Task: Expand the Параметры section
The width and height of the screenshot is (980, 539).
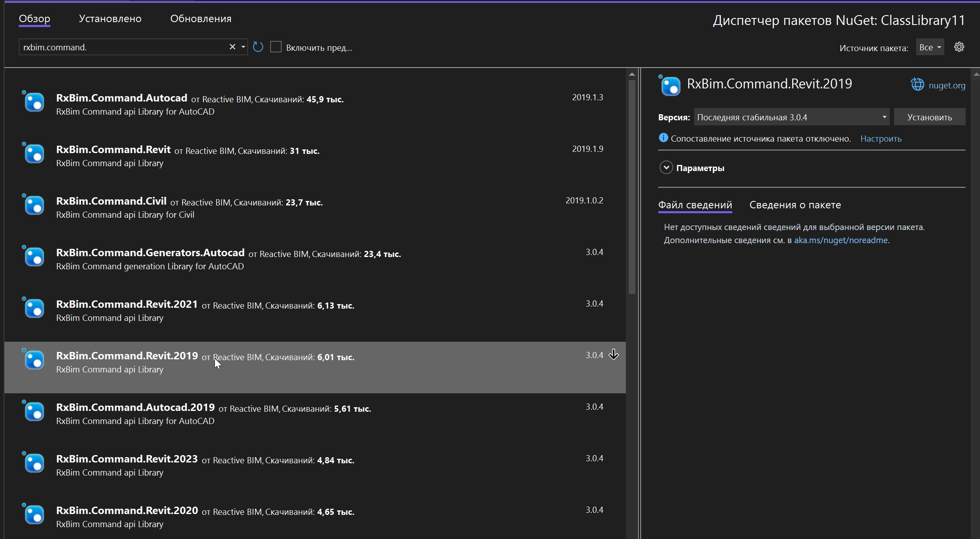Action: [666, 168]
